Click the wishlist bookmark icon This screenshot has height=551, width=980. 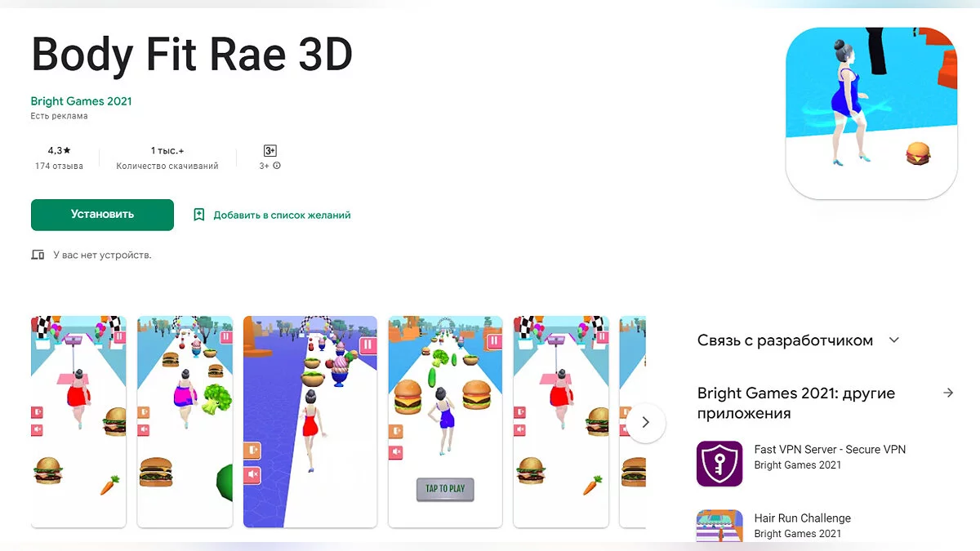click(x=198, y=215)
